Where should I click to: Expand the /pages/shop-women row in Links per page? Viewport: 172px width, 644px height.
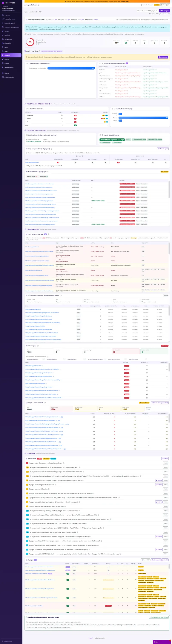click(53, 387)
